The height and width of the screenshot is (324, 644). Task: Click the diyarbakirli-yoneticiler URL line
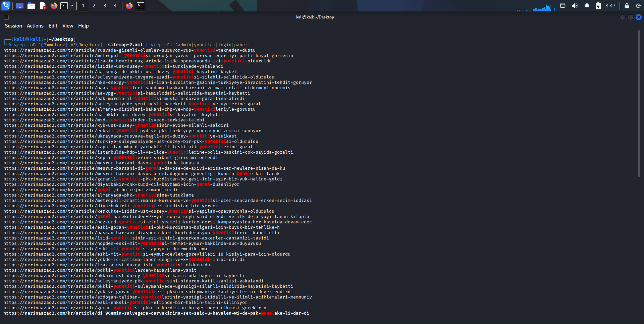click(111, 206)
